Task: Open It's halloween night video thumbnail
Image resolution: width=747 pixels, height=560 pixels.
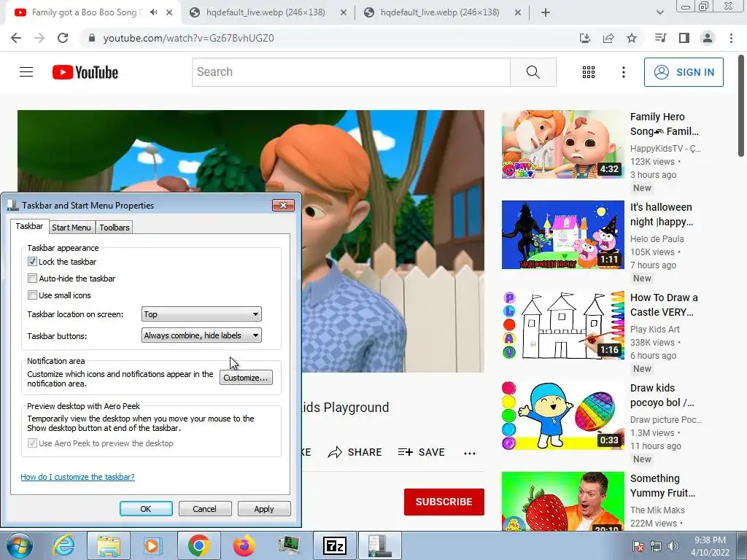Action: click(562, 235)
